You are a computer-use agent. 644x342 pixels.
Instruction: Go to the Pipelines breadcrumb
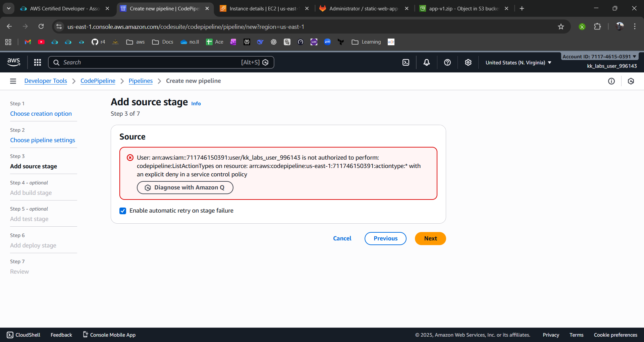pyautogui.click(x=141, y=81)
